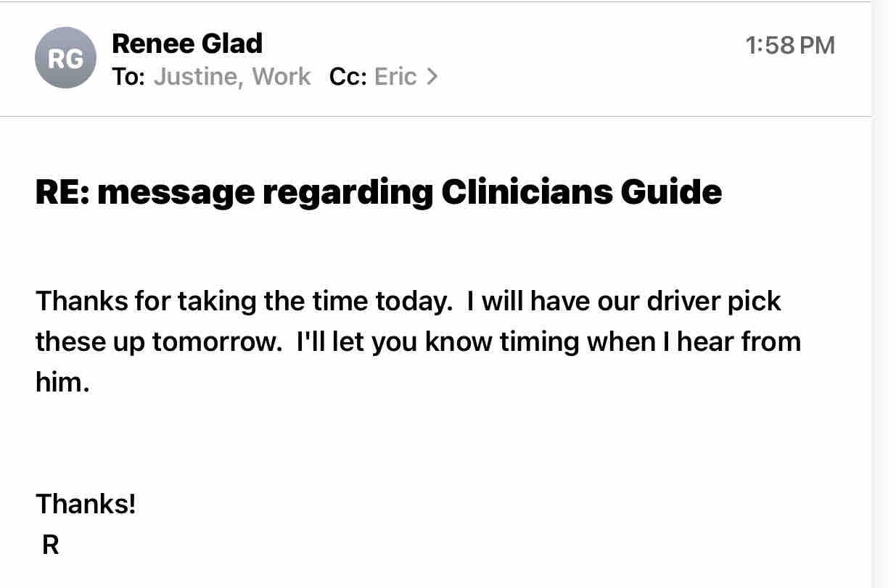
Task: Click "Thanks for taking the time today" sentence
Action: (244, 301)
